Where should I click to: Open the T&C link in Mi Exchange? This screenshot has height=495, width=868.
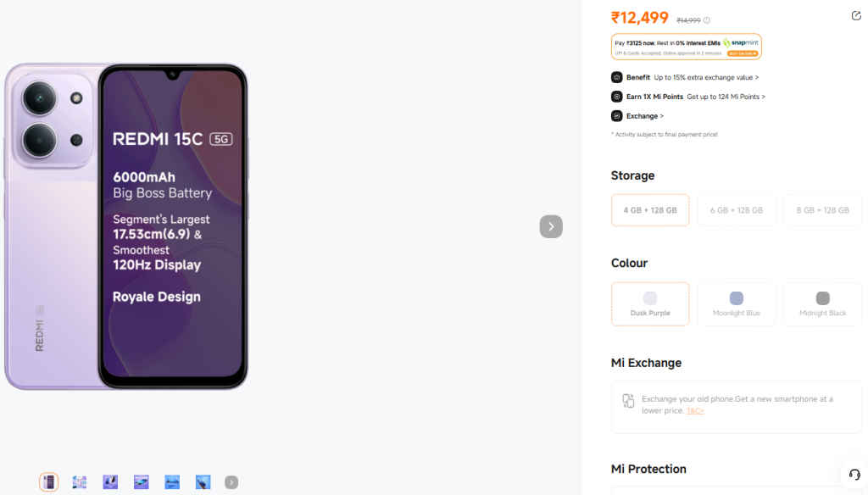pos(695,411)
